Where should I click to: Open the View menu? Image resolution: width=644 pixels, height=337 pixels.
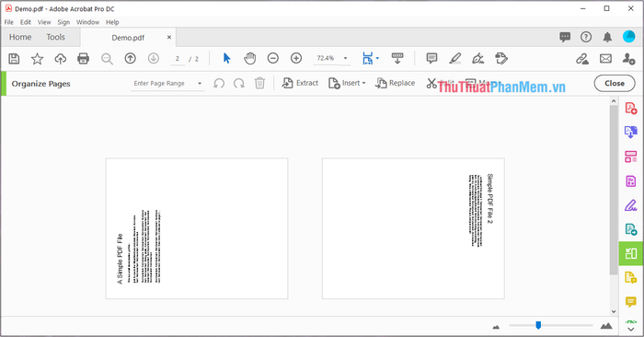pyautogui.click(x=44, y=22)
